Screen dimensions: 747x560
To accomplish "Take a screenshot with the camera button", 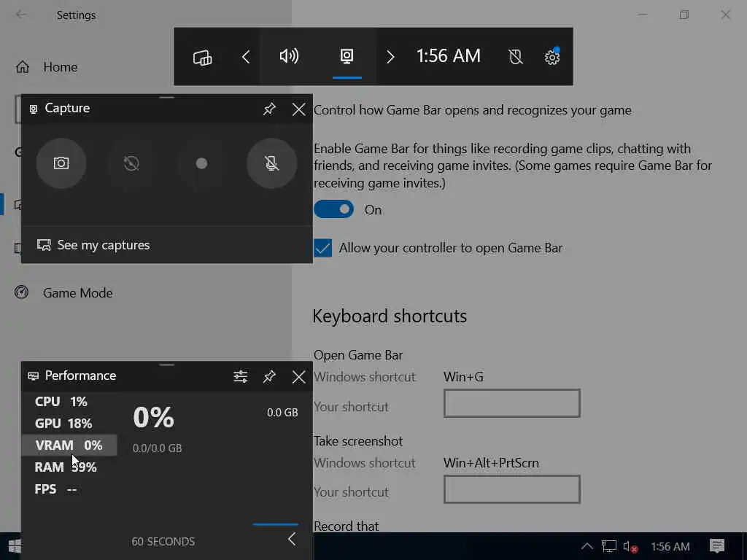I will click(61, 163).
